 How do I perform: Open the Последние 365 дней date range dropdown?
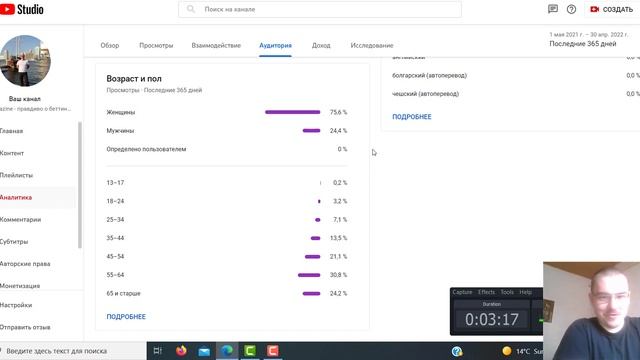click(589, 40)
